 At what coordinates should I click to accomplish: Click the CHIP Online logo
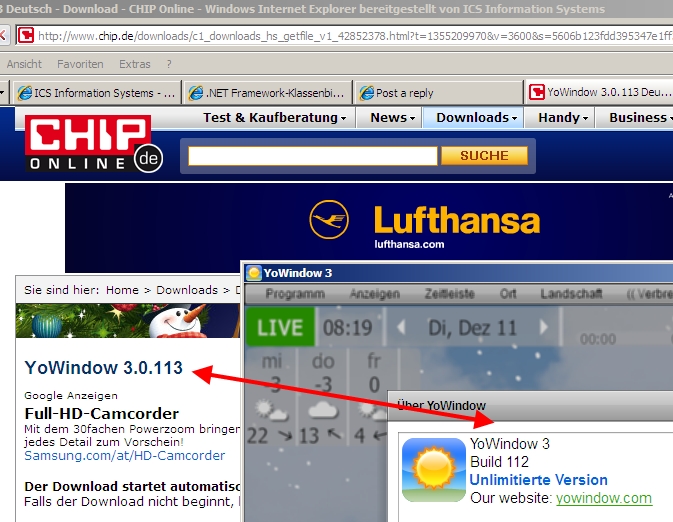coord(94,143)
